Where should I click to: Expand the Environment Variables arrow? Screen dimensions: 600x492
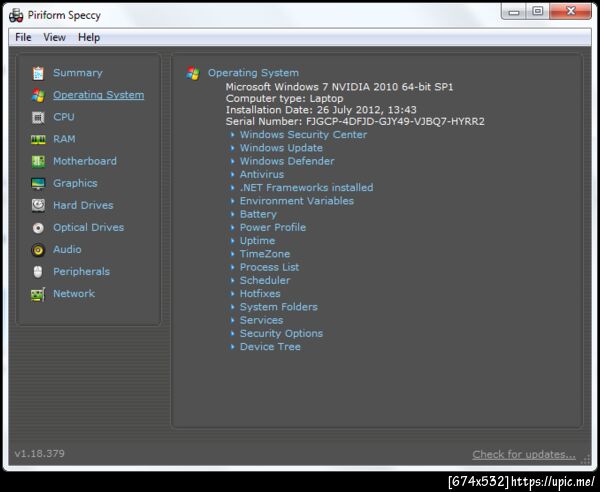pos(232,201)
